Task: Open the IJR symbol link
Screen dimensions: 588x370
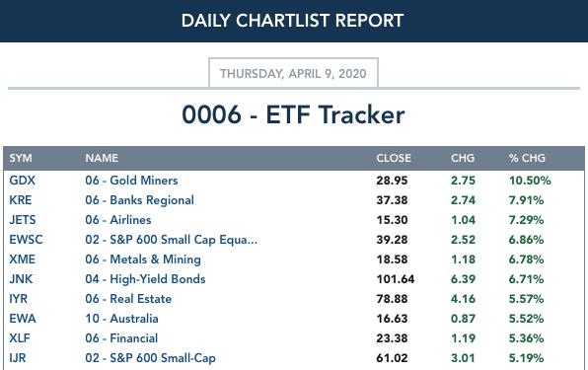Action: tap(18, 358)
